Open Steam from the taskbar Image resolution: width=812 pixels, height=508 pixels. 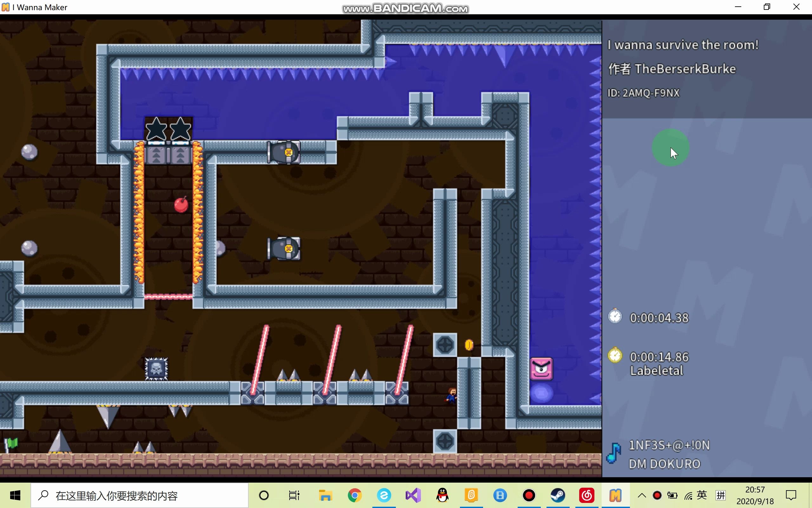tap(558, 495)
